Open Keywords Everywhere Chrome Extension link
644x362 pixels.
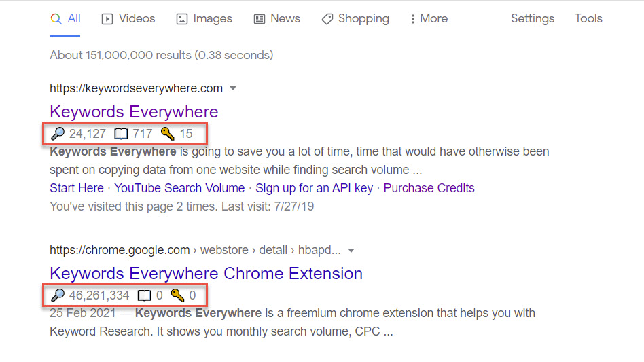pyautogui.click(x=206, y=274)
